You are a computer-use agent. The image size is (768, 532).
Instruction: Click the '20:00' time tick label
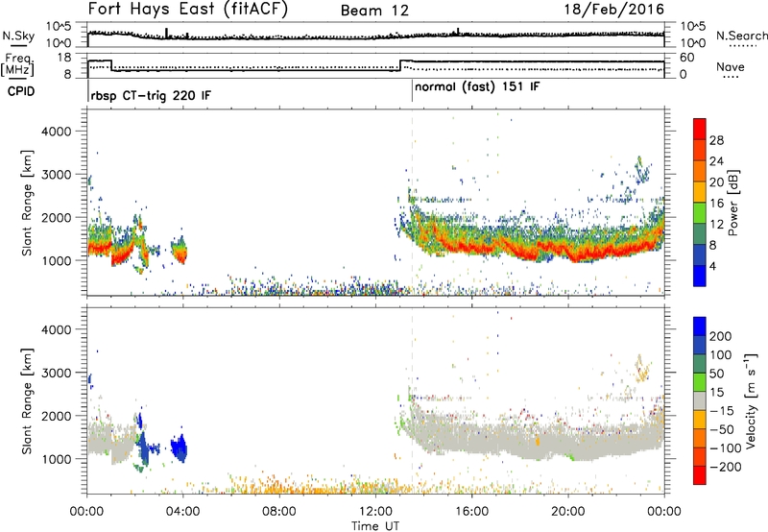click(567, 512)
